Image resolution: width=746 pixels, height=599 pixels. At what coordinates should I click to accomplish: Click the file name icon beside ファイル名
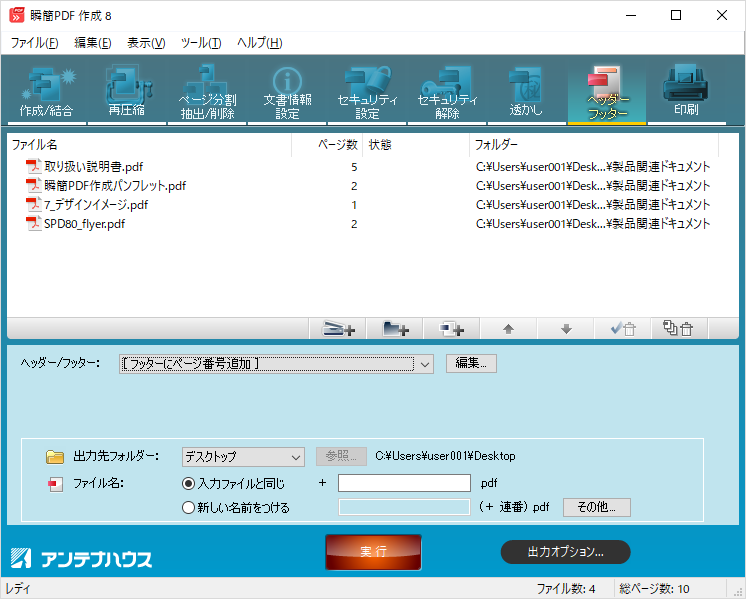[55, 484]
